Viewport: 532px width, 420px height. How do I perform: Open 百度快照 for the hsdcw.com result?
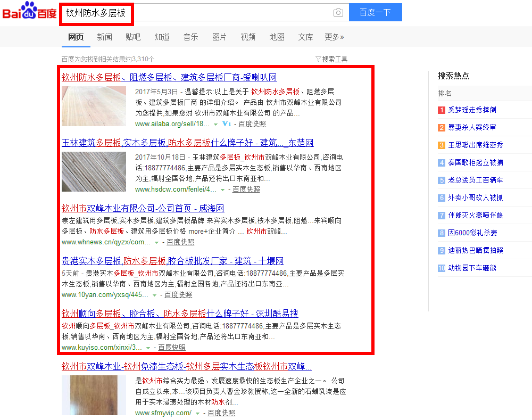pyautogui.click(x=246, y=190)
